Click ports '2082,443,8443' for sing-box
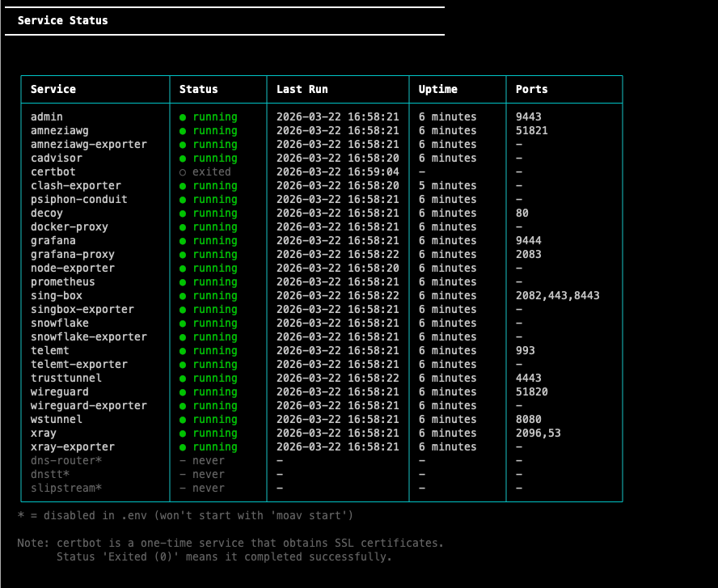Viewport: 718px width, 588px height. [x=558, y=295]
